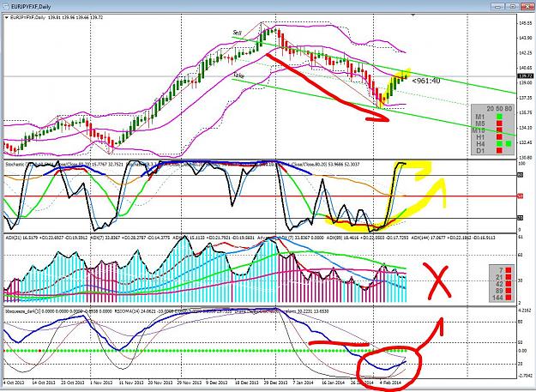536x392 pixels.
Task: Minimize the EURJPYFXF,Daily chart window
Action: 497,7
